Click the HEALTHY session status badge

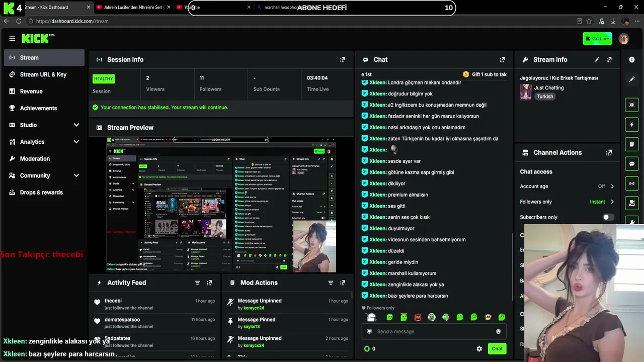tap(104, 78)
